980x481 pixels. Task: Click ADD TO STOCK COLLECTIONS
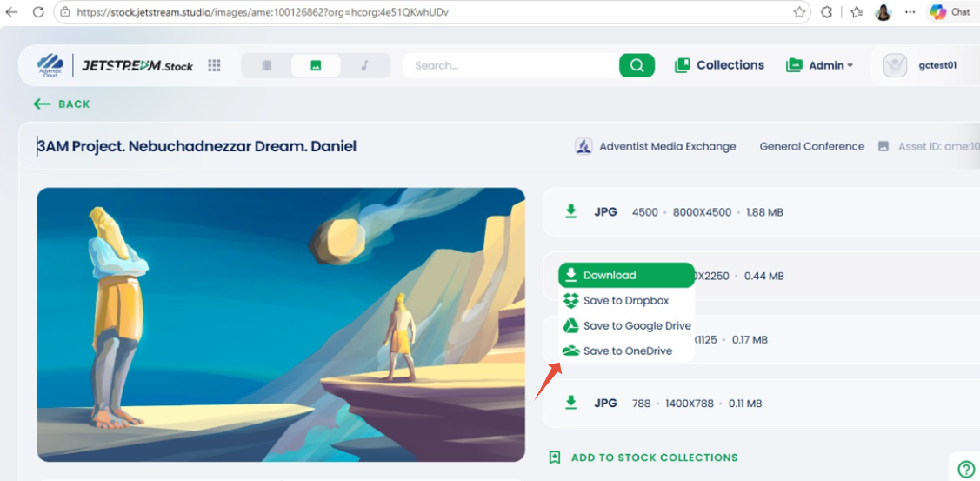point(643,458)
